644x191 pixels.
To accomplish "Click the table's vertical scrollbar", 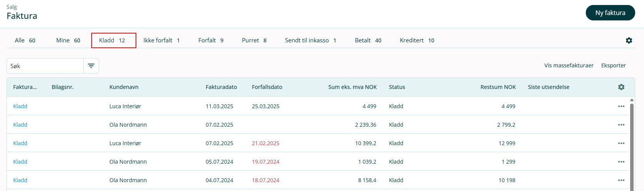I will pos(632,146).
